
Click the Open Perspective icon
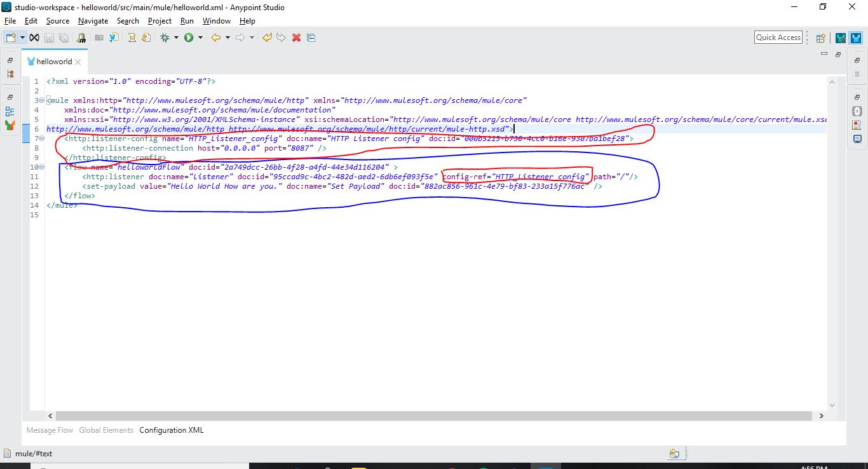[820, 38]
